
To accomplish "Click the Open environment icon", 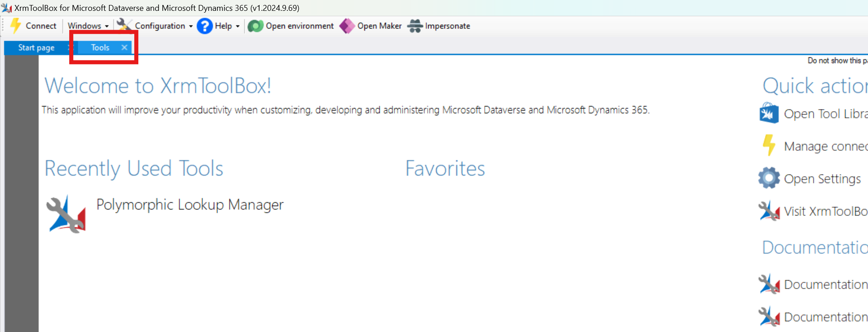I will 255,26.
